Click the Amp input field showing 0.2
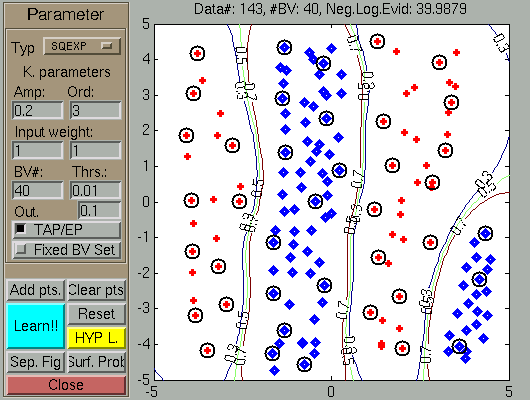 tap(37, 110)
